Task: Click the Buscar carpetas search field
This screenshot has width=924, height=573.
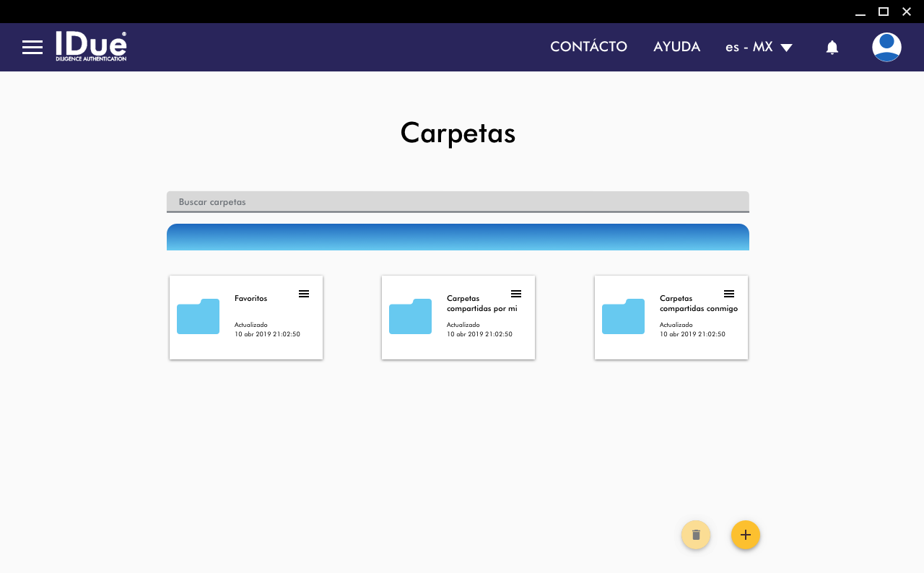Action: pyautogui.click(x=458, y=202)
